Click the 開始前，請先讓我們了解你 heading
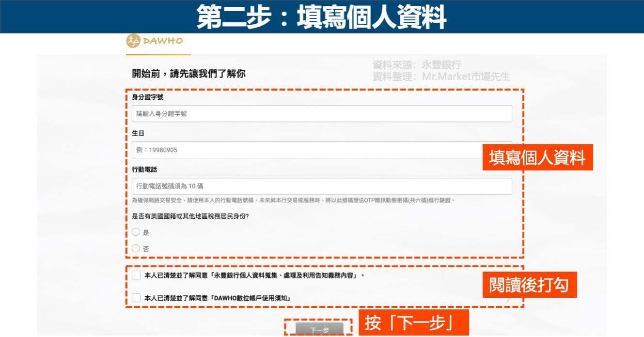Viewport: 644px width, 337px height. (x=188, y=74)
